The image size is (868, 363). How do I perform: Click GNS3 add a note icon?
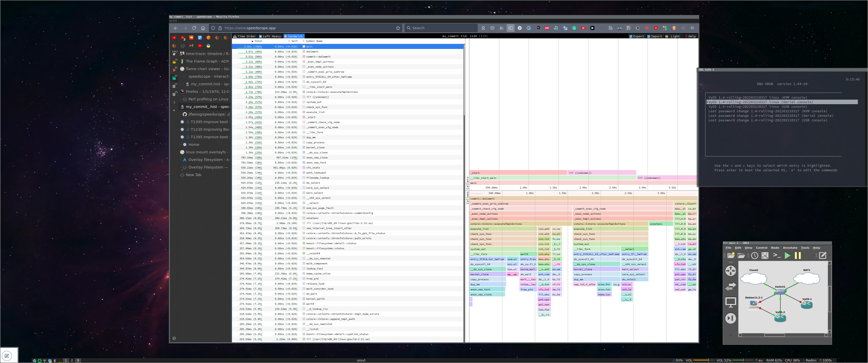pyautogui.click(x=823, y=256)
